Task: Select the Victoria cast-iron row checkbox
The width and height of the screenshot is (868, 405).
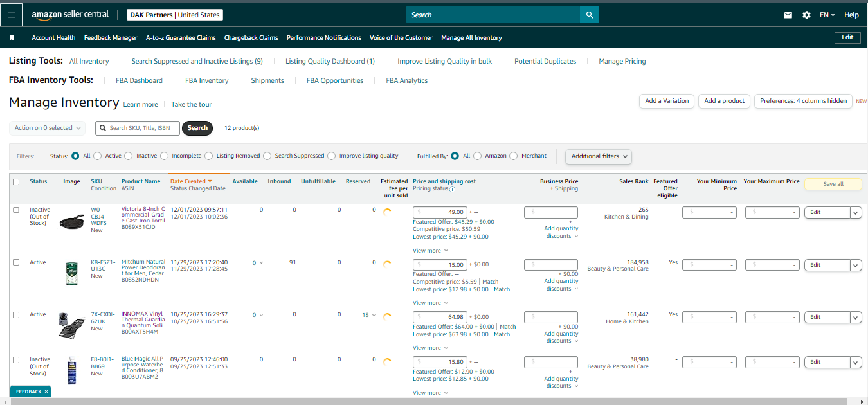Action: pos(16,210)
